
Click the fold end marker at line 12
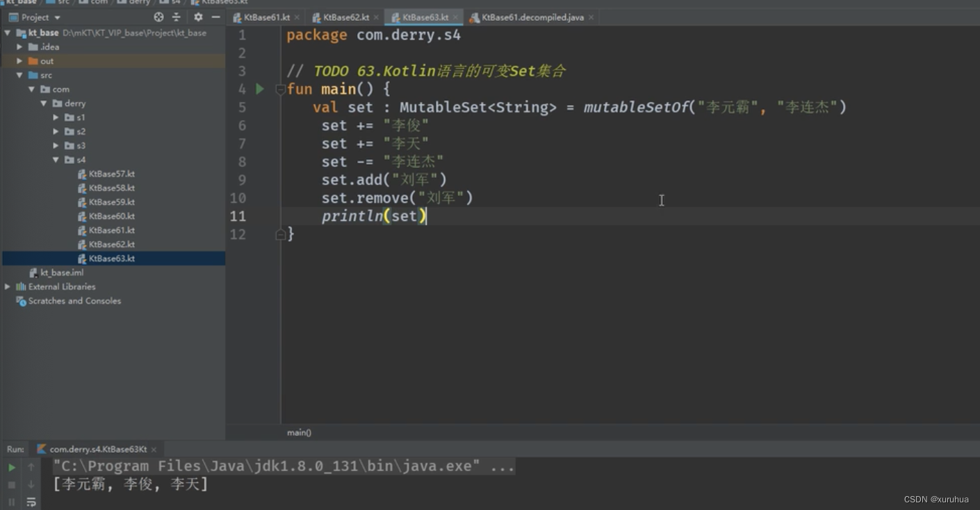click(280, 235)
